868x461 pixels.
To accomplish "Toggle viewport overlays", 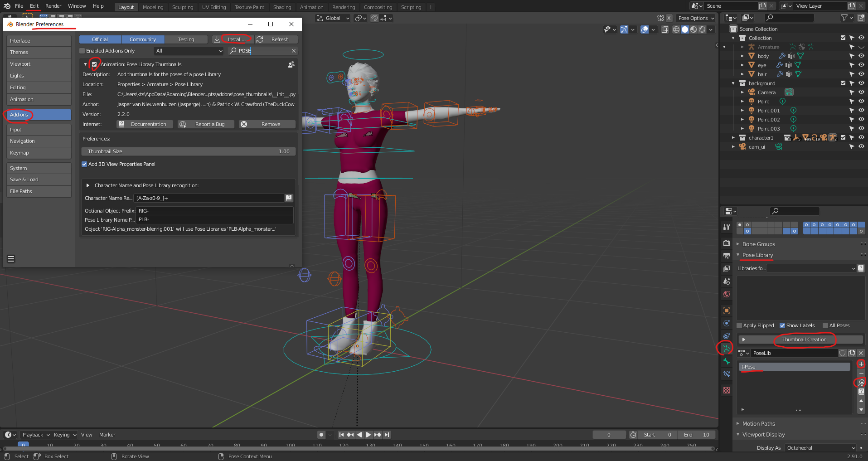I will pos(645,29).
